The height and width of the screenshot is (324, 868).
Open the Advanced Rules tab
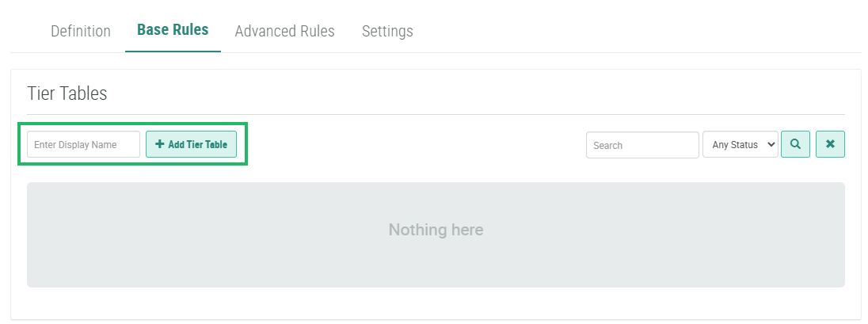click(284, 31)
